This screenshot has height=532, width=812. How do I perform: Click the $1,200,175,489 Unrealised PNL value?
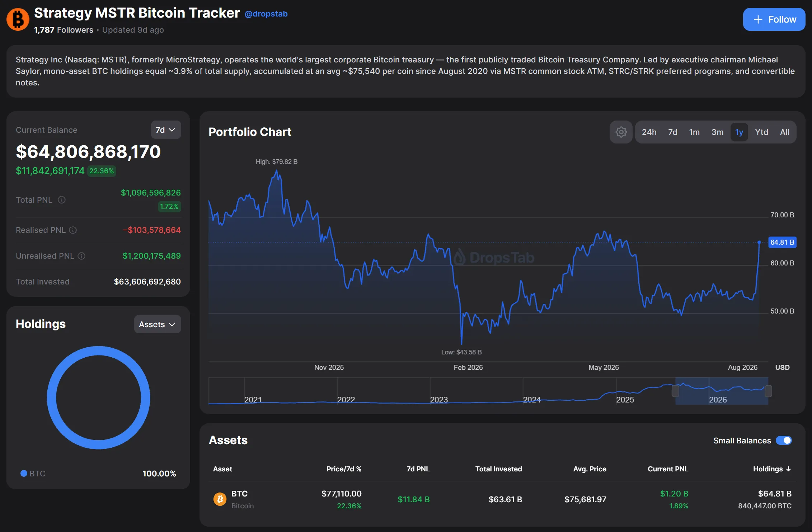[152, 256]
